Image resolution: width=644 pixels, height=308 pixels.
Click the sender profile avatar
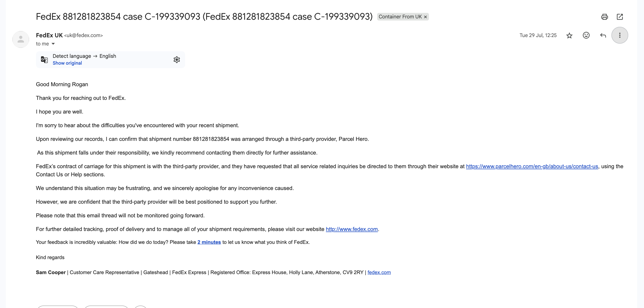click(21, 39)
